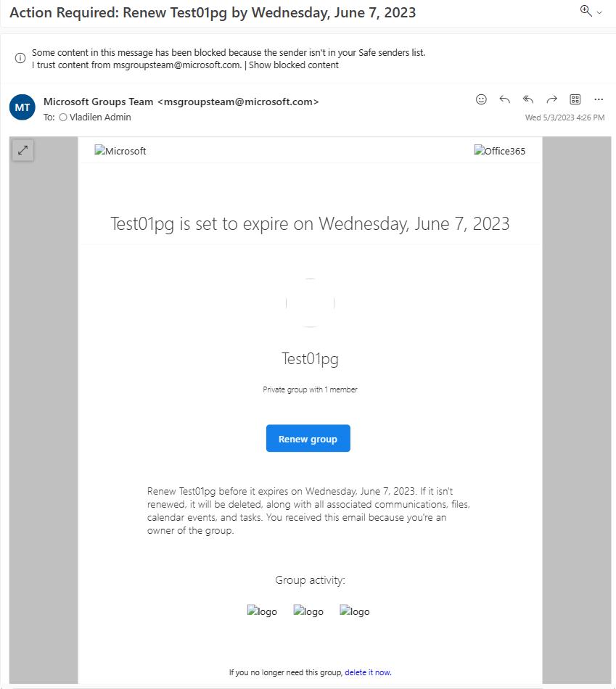Expand the zoom options chevron

599,13
